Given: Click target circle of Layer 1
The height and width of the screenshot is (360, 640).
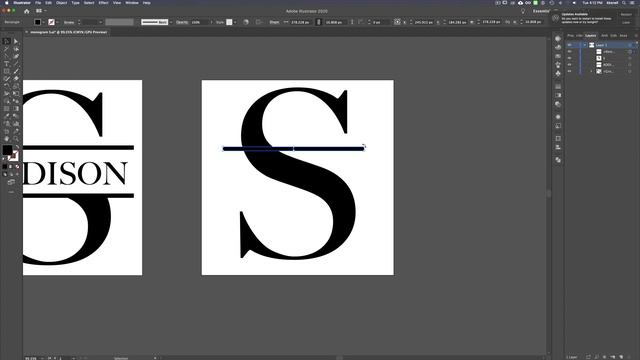Looking at the screenshot, I should (x=630, y=45).
